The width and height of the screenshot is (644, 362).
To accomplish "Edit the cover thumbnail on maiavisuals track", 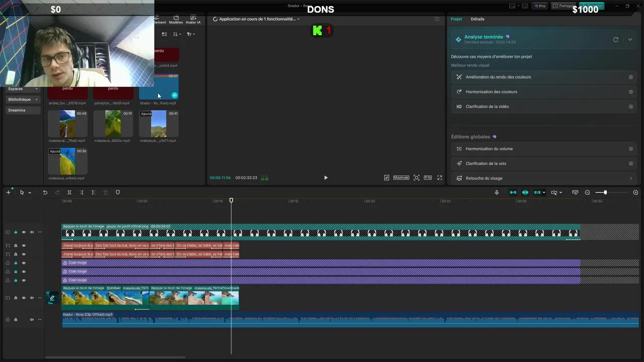I will (52, 298).
